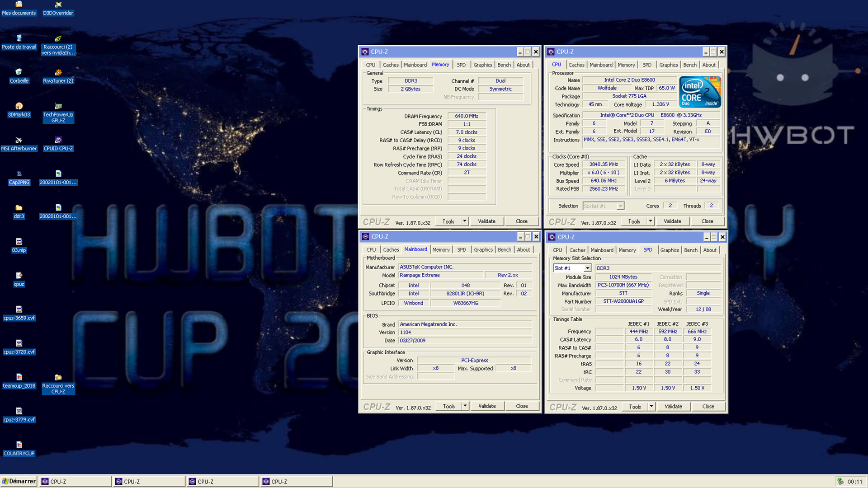Launch the 3DMark03 desktop icon
868x488 pixels.
pyautogui.click(x=19, y=110)
